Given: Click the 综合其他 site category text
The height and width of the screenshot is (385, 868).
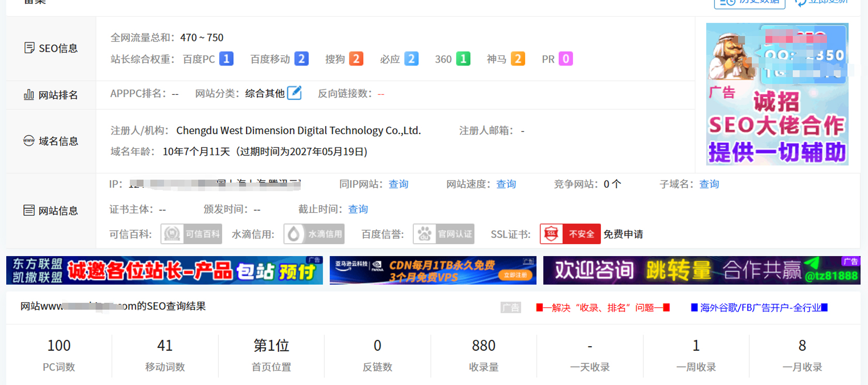Looking at the screenshot, I should point(265,94).
